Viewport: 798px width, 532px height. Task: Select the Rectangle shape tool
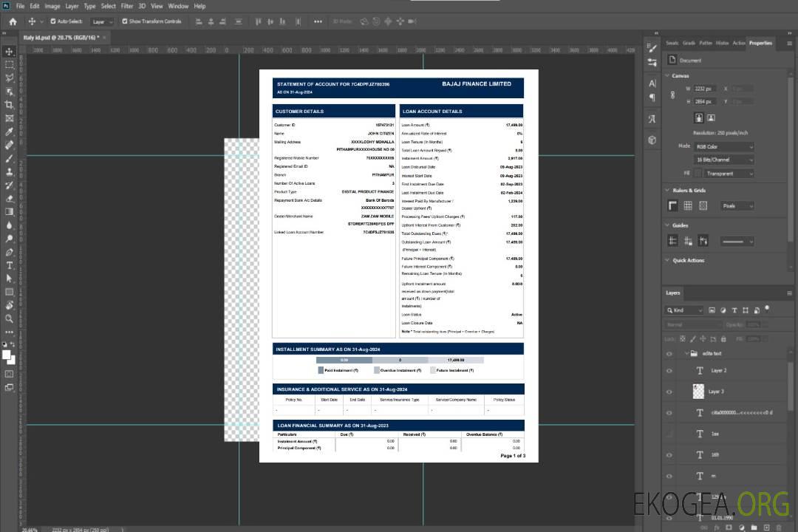(9, 292)
